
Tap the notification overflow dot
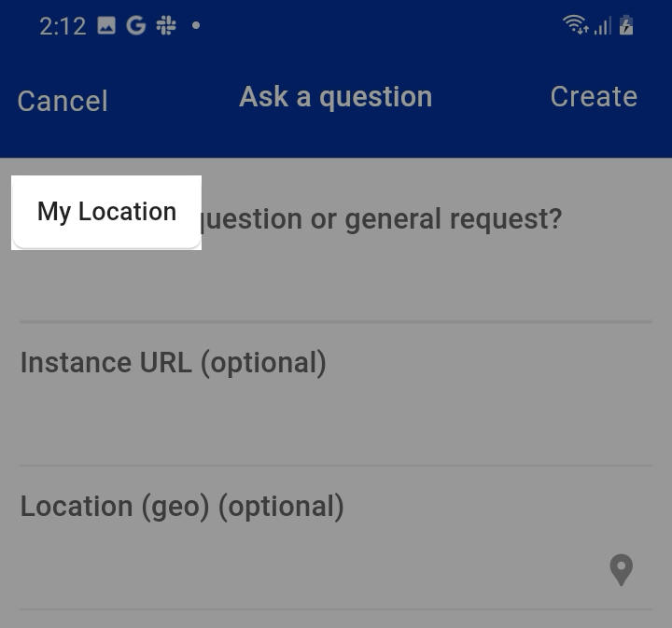point(196,26)
